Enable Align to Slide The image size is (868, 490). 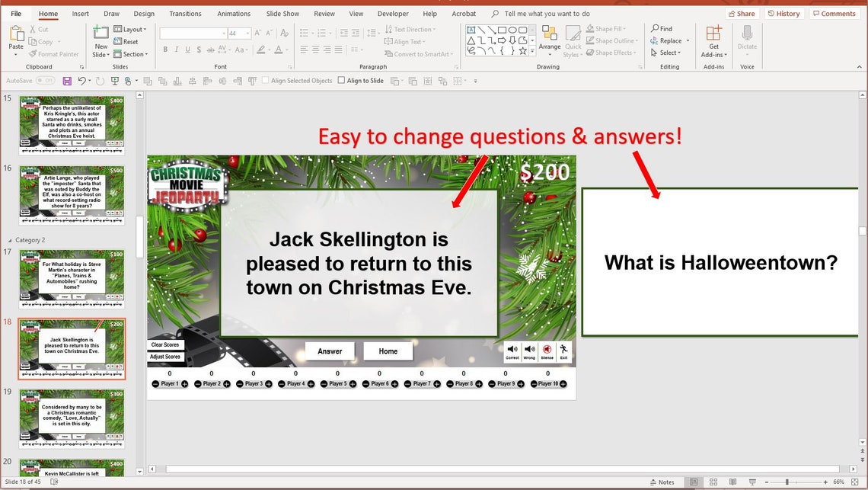click(x=342, y=80)
